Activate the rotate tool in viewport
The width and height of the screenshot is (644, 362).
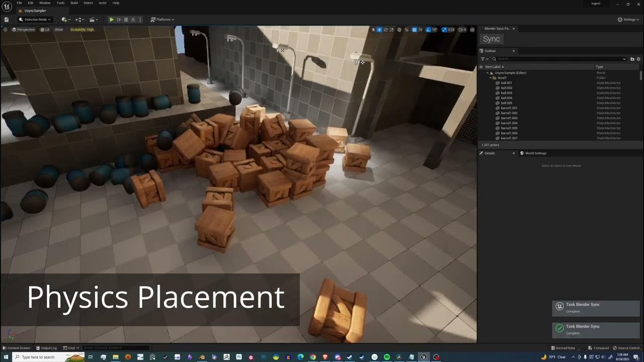tap(385, 30)
